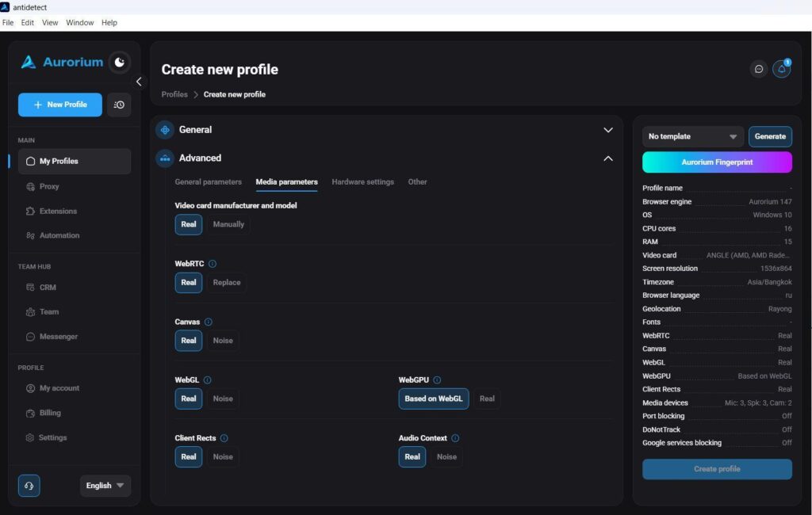Open English language dropdown
This screenshot has width=812, height=515.
(105, 486)
